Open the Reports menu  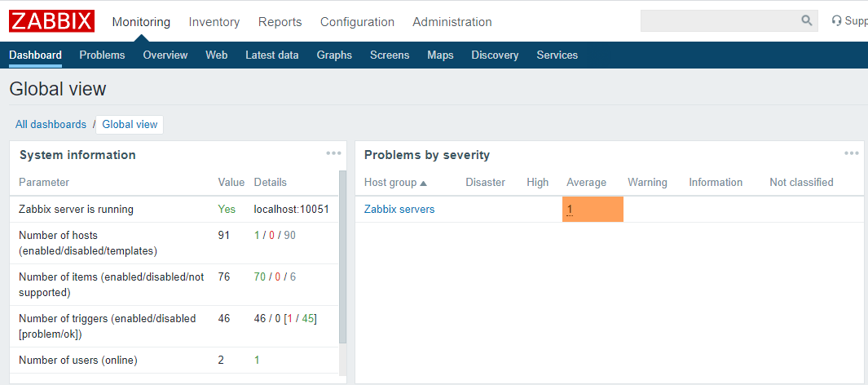pyautogui.click(x=280, y=22)
